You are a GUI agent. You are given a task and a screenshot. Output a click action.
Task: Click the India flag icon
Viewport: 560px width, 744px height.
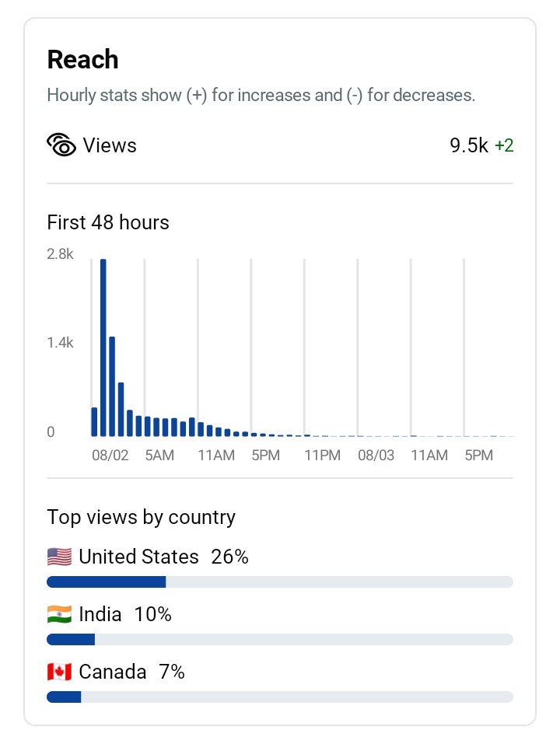[59, 614]
